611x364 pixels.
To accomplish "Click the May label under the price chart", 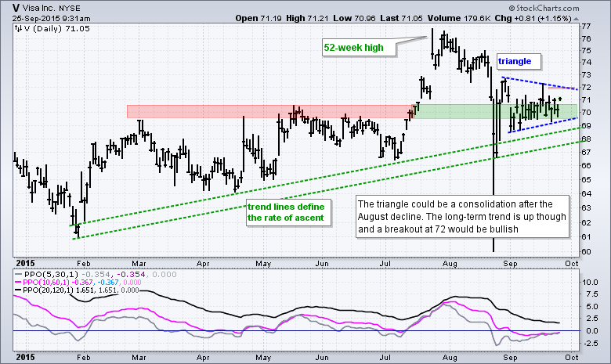I will [263, 264].
